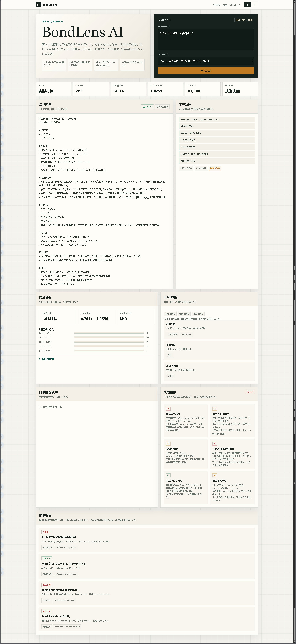Click the page's vertical scrollbar
Viewport: 296px width, 644px height.
coord(294,322)
